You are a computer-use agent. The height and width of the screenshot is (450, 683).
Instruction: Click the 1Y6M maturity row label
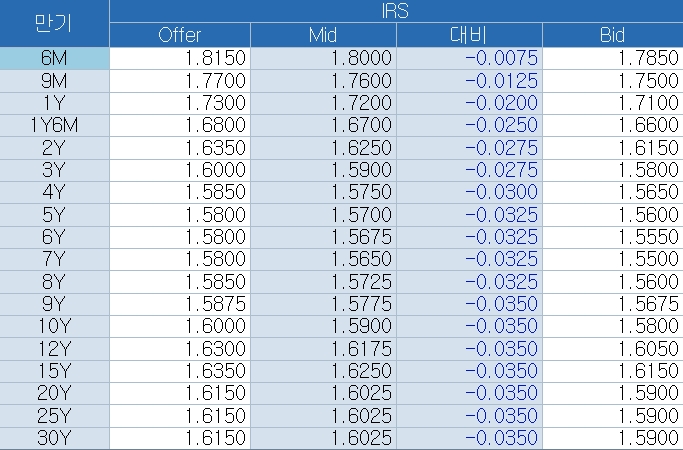click(54, 125)
